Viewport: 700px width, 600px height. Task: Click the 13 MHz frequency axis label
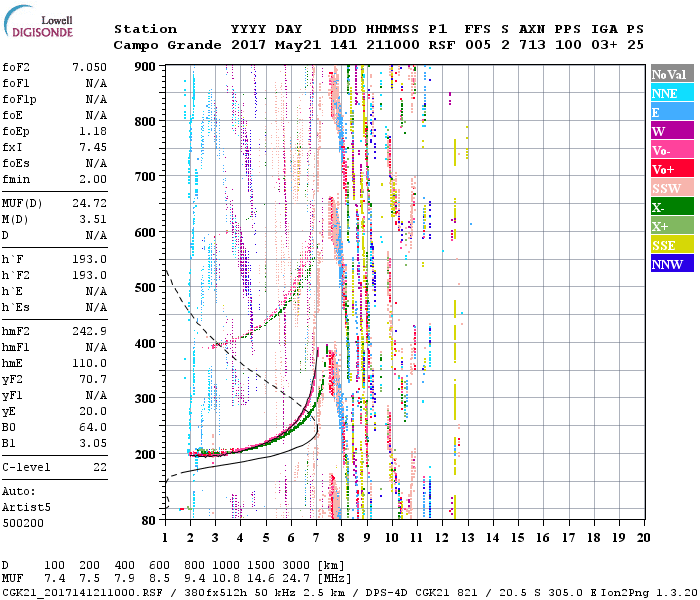pos(467,538)
